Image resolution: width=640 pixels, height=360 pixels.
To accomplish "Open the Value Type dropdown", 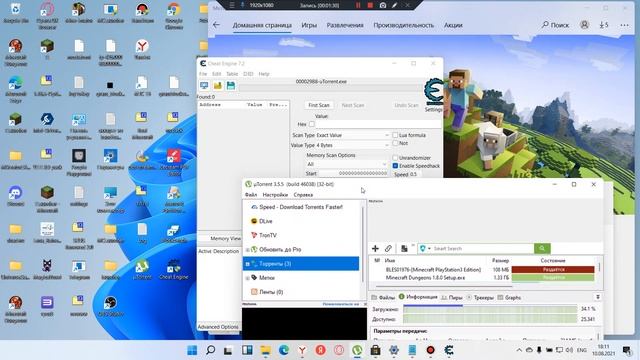I will coord(353,145).
